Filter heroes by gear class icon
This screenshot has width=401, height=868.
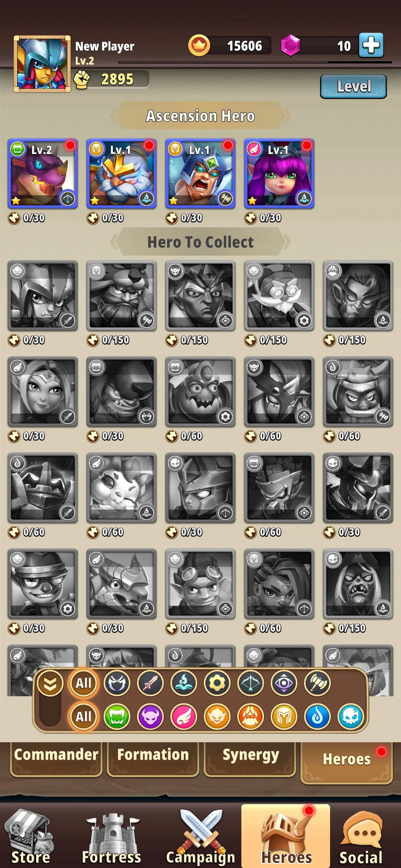tap(217, 683)
